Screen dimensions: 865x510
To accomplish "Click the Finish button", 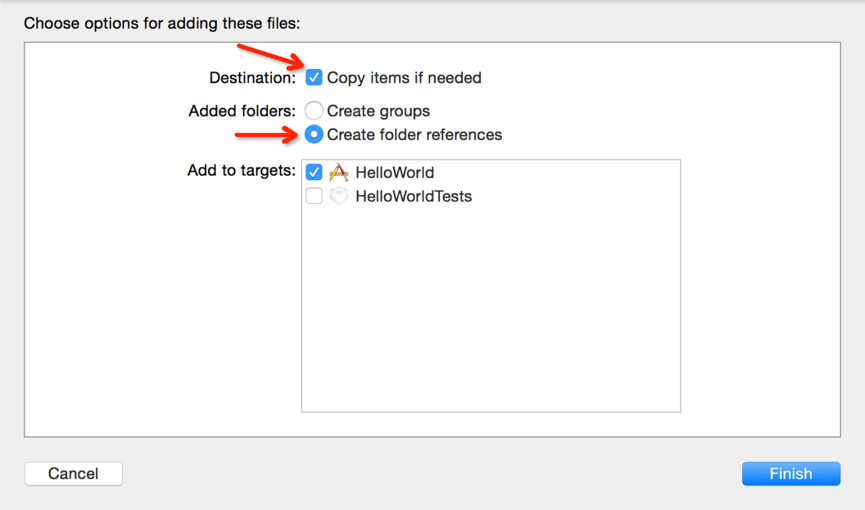I will (x=791, y=474).
